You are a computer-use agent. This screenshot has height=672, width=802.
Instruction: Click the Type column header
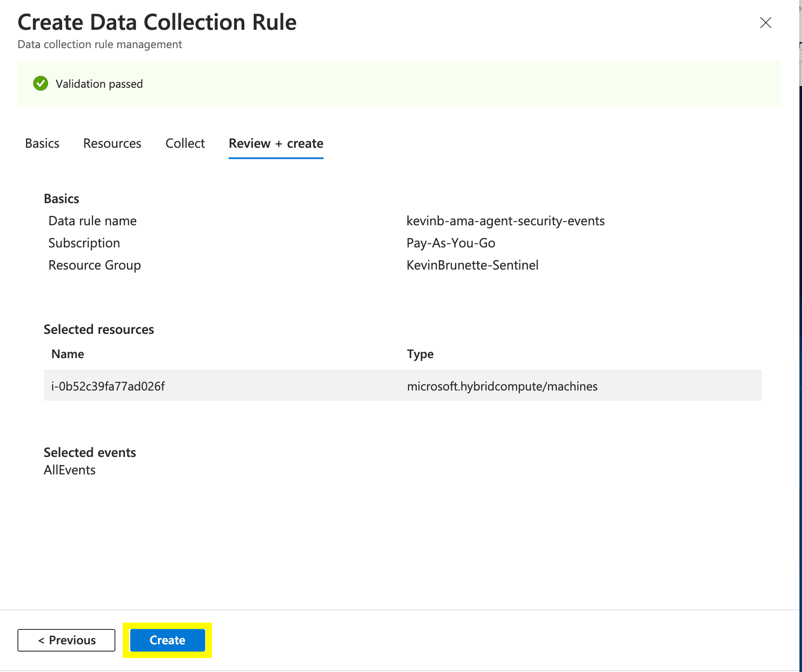420,354
